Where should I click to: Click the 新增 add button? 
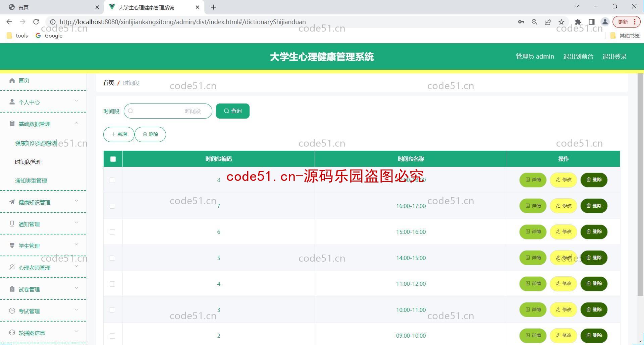click(119, 134)
